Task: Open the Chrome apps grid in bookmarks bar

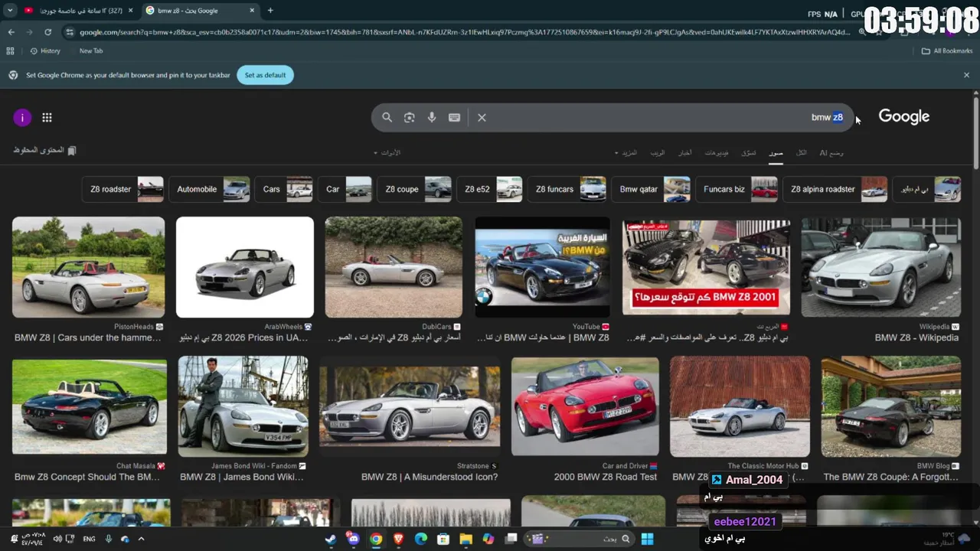Action: pyautogui.click(x=10, y=51)
